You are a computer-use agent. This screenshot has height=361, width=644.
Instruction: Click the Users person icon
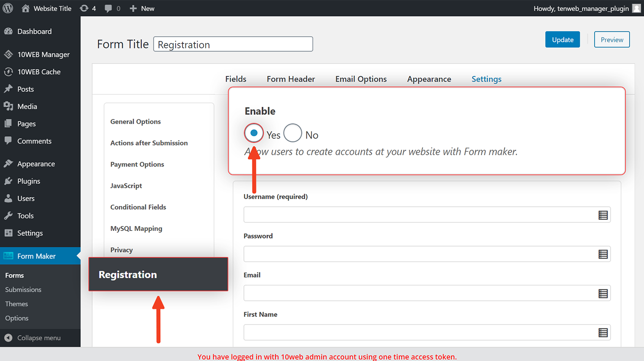point(8,198)
